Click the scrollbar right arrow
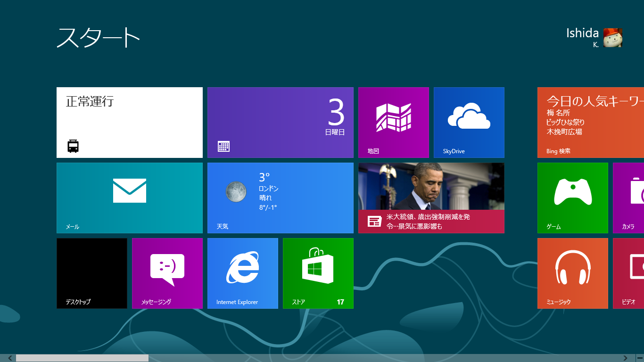644x362 pixels. (x=626, y=358)
